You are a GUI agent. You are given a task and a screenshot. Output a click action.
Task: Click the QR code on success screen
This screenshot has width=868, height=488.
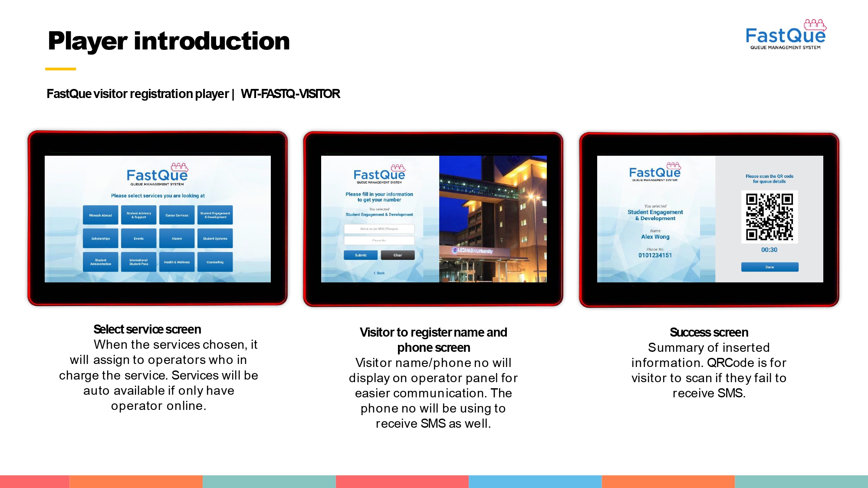769,217
